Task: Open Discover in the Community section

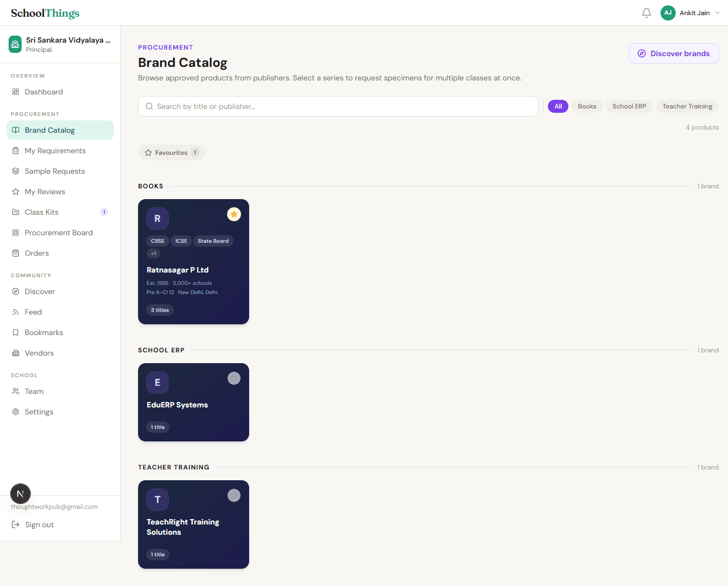Action: point(60,291)
